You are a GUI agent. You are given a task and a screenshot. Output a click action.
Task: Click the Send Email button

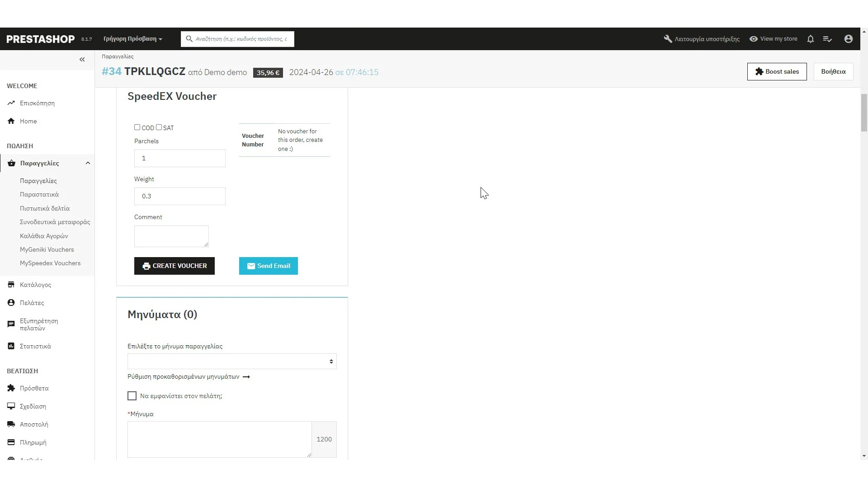tap(269, 266)
